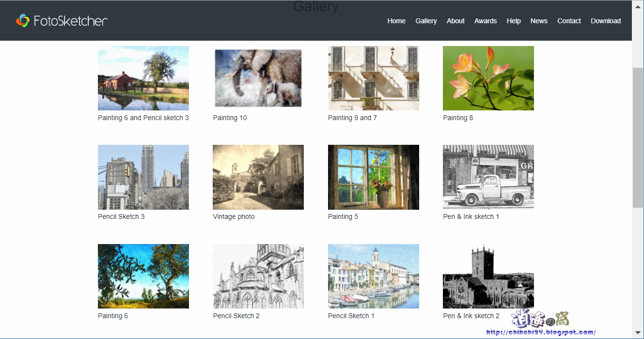
Task: View the 'Pen & Ink sketch 1' truck image
Action: (488, 177)
